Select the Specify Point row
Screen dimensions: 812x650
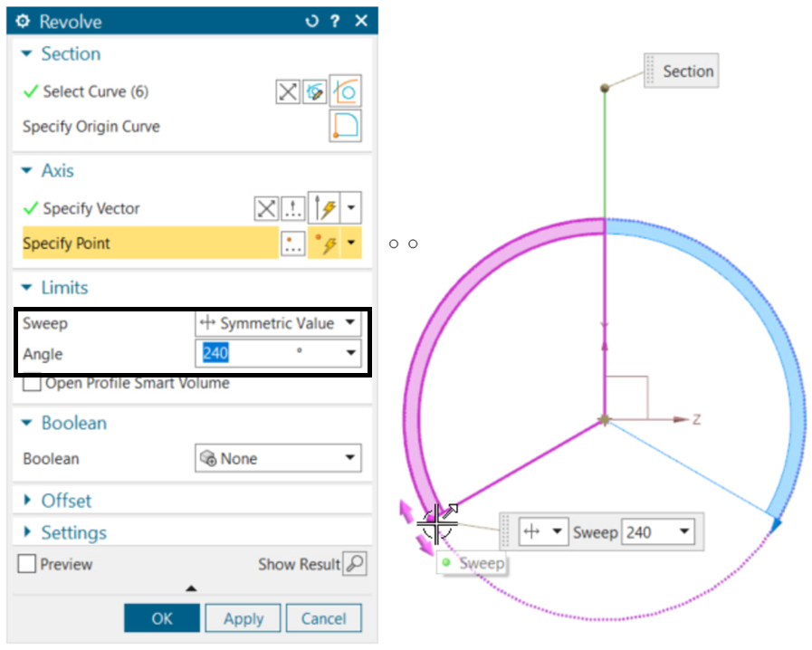point(150,243)
